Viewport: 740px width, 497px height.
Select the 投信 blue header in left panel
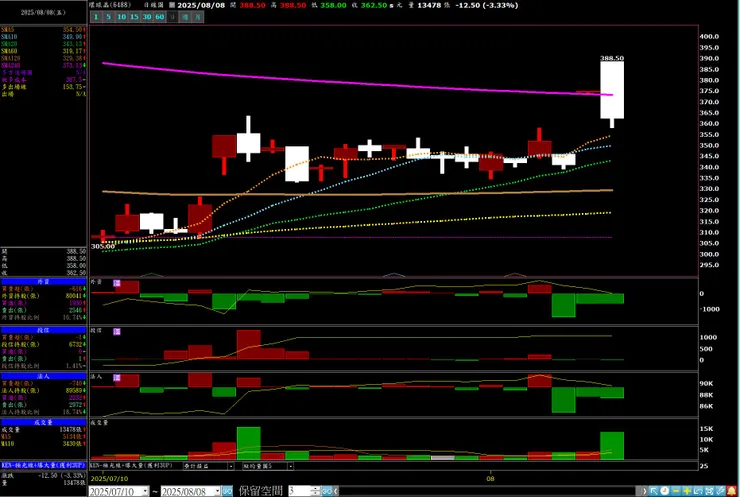[43, 330]
